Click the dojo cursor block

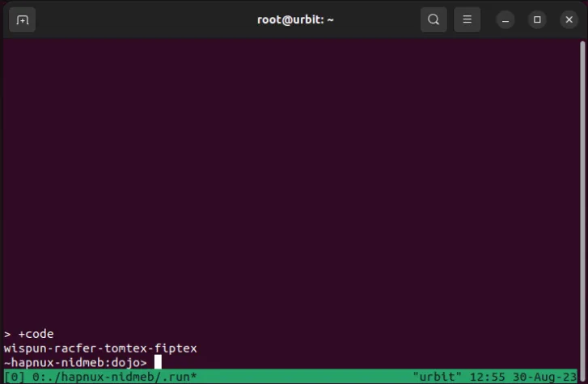tap(158, 362)
